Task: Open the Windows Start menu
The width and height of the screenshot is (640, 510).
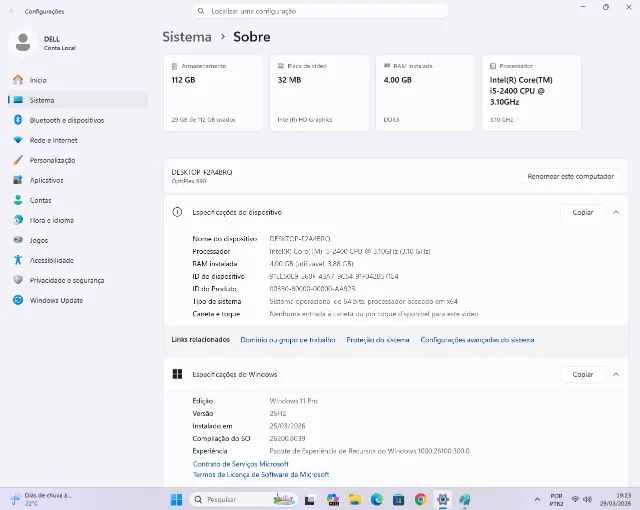Action: tap(176, 499)
